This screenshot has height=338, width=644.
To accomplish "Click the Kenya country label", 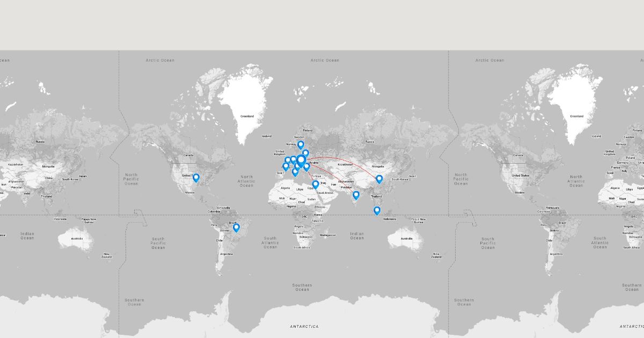I will [x=319, y=215].
